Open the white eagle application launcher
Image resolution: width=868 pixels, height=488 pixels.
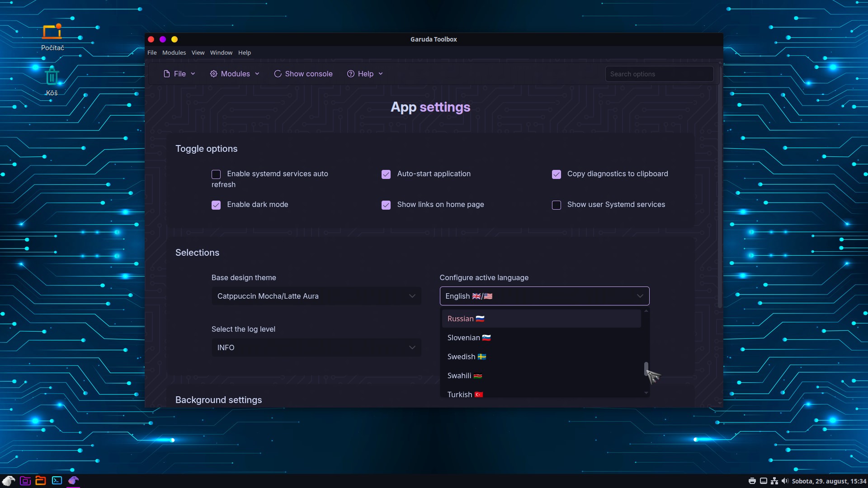[9, 481]
